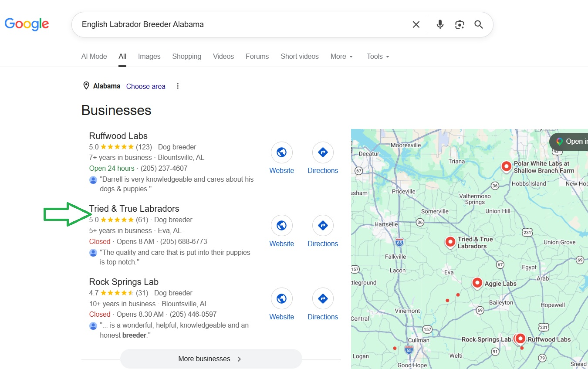Click the Businesses heading

click(116, 110)
